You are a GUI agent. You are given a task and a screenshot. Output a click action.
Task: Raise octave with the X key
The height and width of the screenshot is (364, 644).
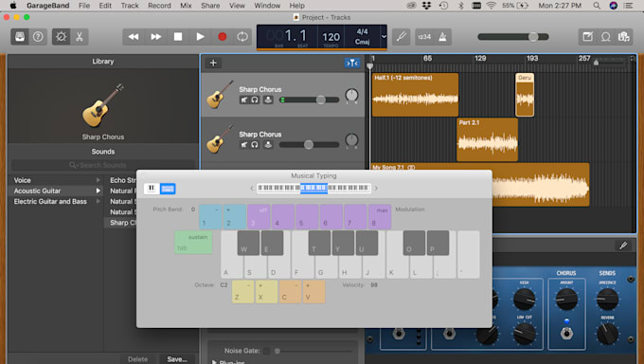coord(266,292)
